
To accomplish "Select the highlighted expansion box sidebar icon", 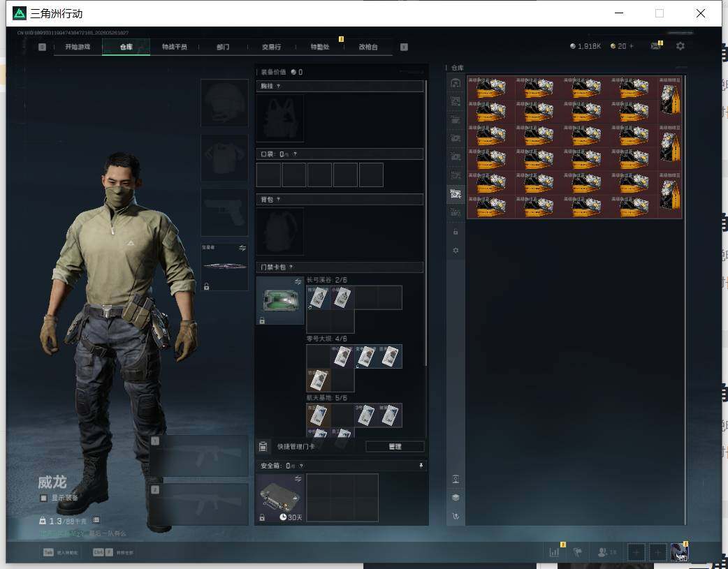I will point(456,194).
